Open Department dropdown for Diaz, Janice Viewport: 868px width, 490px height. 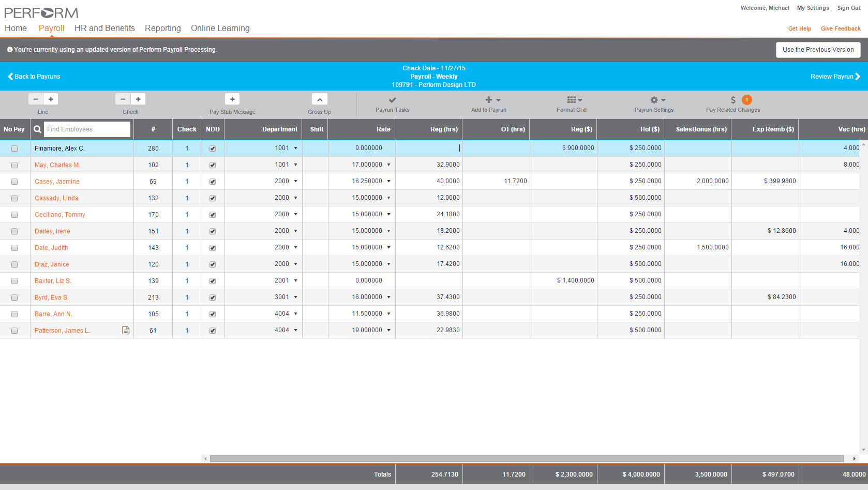click(x=296, y=264)
